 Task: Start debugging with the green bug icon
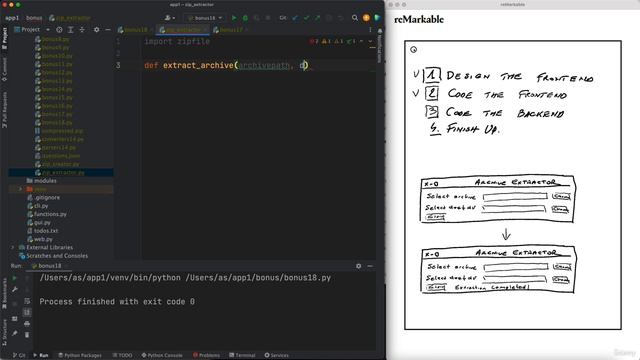point(245,18)
